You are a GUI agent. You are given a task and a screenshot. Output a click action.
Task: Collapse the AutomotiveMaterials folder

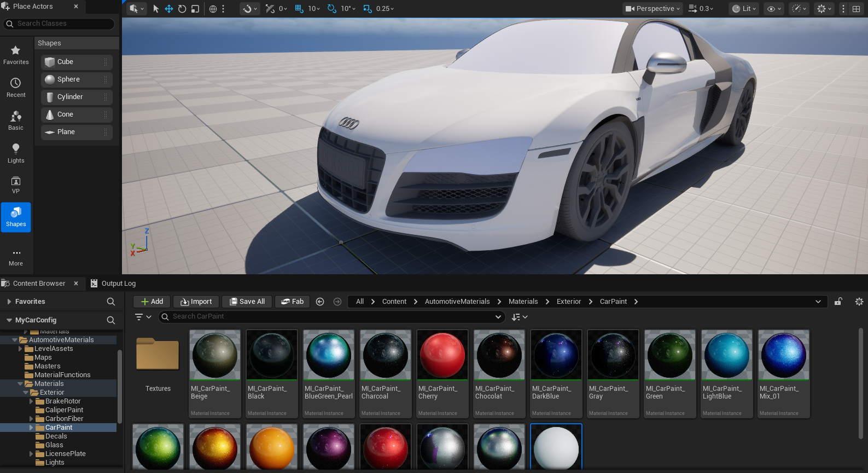15,340
